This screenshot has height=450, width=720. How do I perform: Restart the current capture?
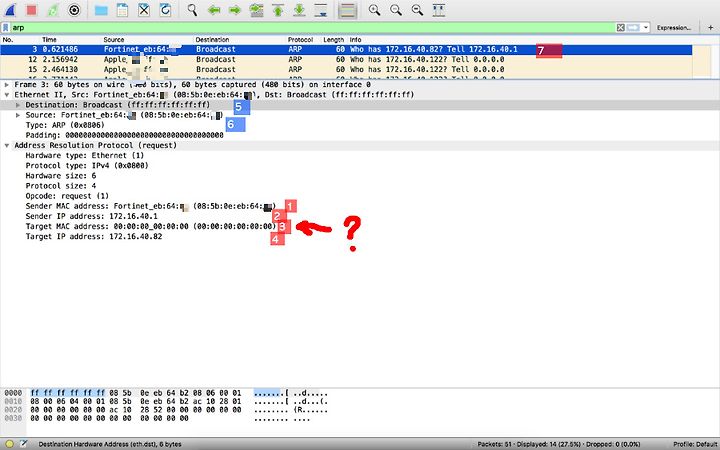point(53,10)
